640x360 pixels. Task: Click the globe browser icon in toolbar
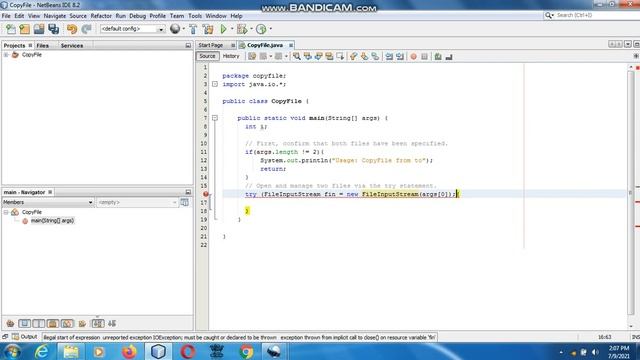(175, 29)
